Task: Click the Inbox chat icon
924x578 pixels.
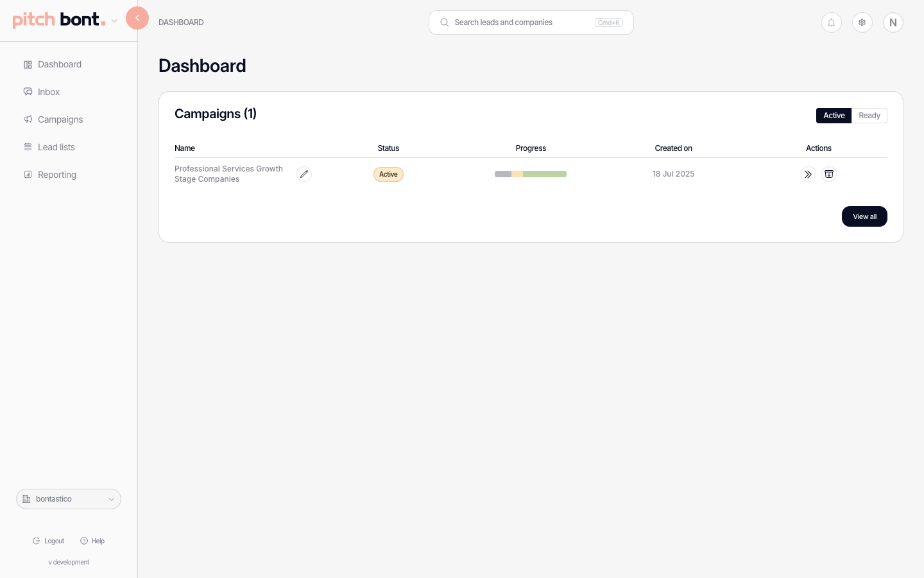Action: point(28,92)
